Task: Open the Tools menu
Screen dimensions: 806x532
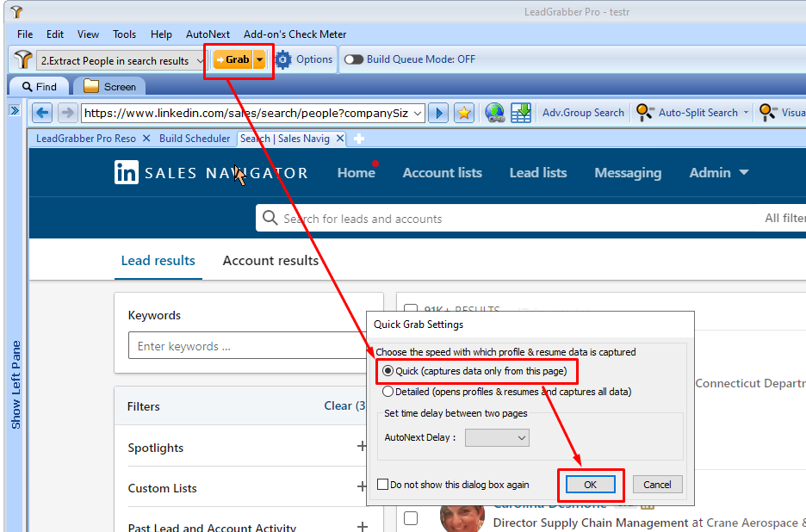Action: pyautogui.click(x=124, y=34)
